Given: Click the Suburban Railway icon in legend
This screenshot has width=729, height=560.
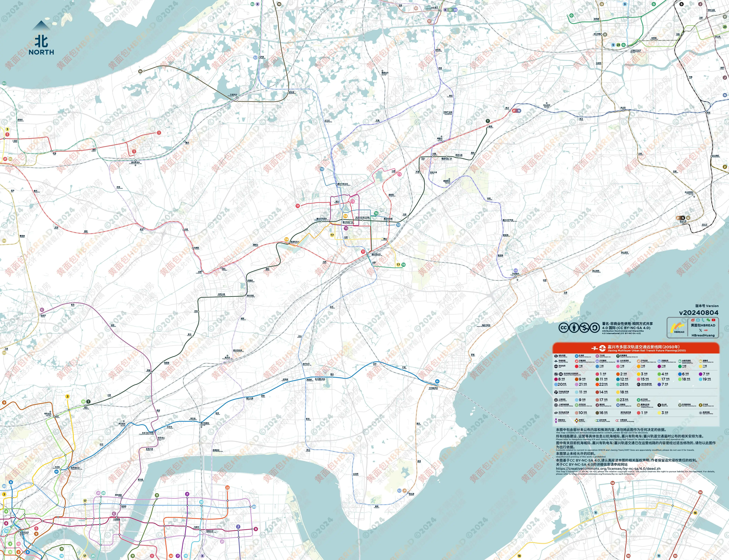Looking at the screenshot, I should tap(556, 361).
